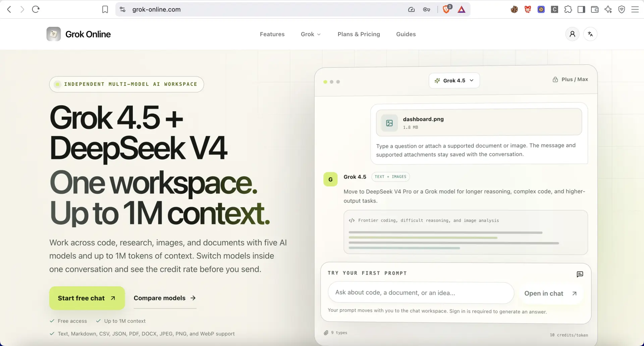Image resolution: width=644 pixels, height=346 pixels.
Task: Click the 10 credits/token label
Action: 569,335
